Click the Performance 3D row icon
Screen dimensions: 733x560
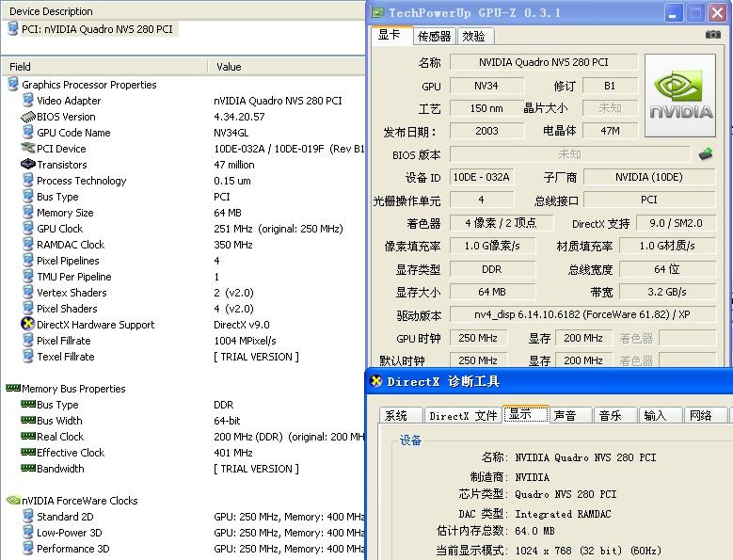pos(28,548)
